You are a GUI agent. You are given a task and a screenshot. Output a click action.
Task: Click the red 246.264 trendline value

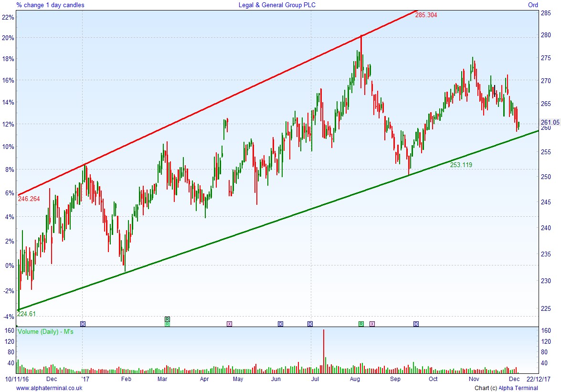pyautogui.click(x=29, y=199)
